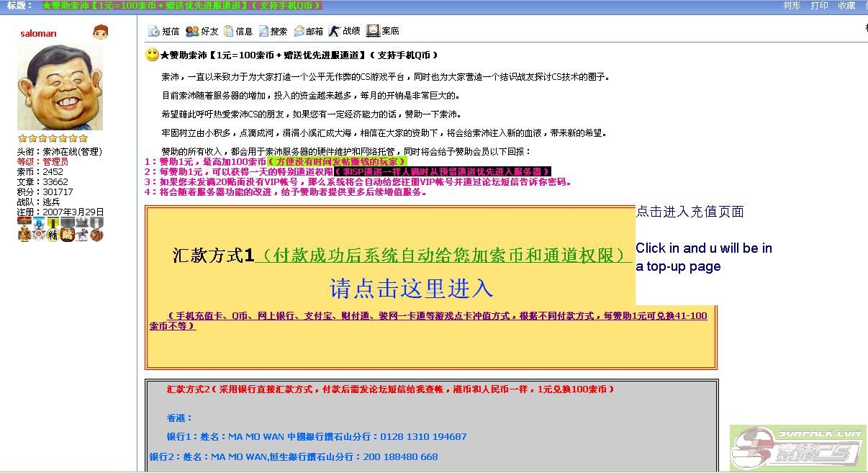Open the saloman username link

coord(38,34)
